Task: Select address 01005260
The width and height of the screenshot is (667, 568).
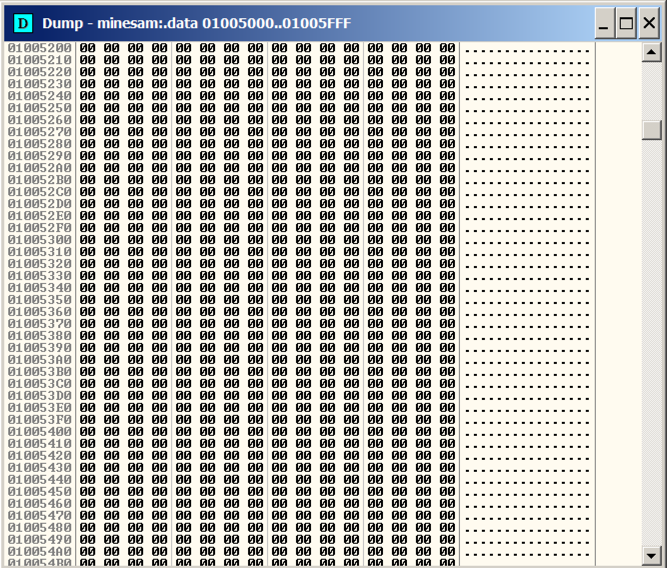Action: [x=40, y=120]
